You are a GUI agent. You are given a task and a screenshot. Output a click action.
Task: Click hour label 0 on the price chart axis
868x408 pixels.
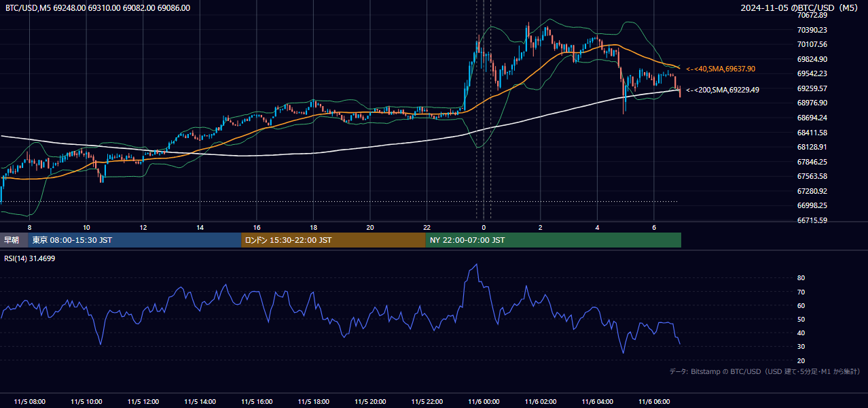[484, 227]
